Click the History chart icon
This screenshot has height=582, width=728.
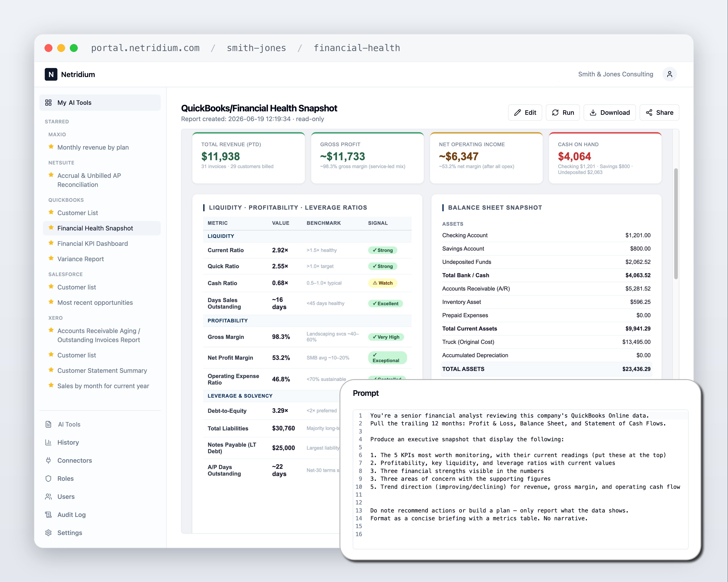[x=48, y=442]
